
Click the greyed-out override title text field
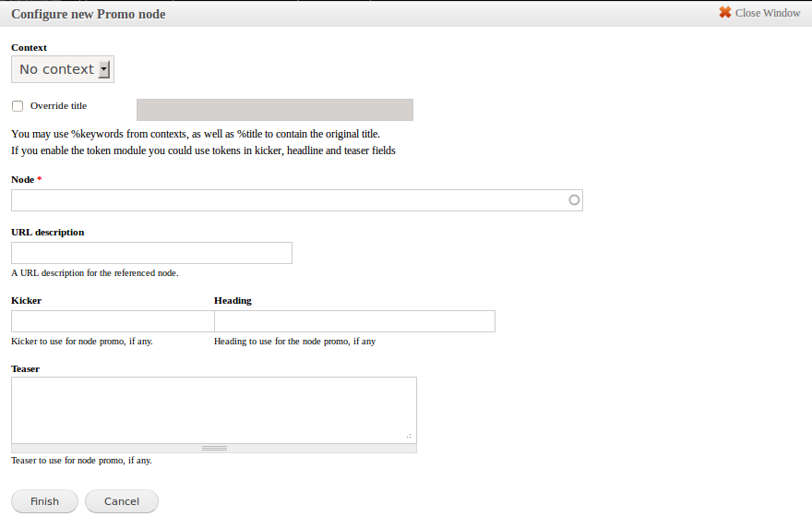274,110
